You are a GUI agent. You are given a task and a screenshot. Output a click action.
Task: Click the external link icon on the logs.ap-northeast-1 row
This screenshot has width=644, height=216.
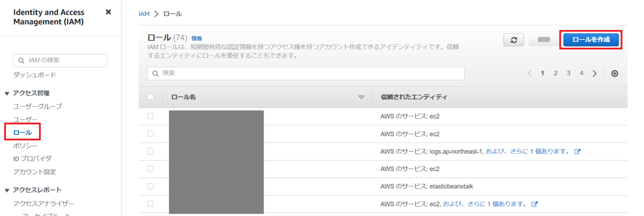point(577,152)
